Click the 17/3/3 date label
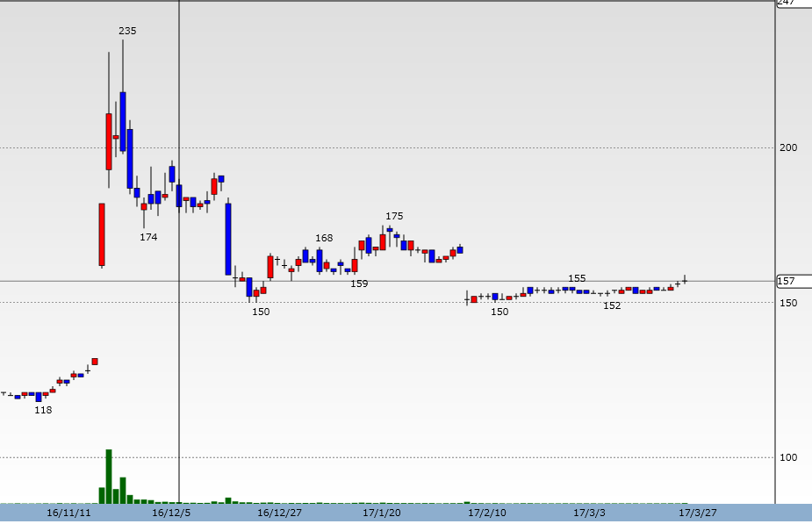The image size is (812, 524). click(589, 513)
